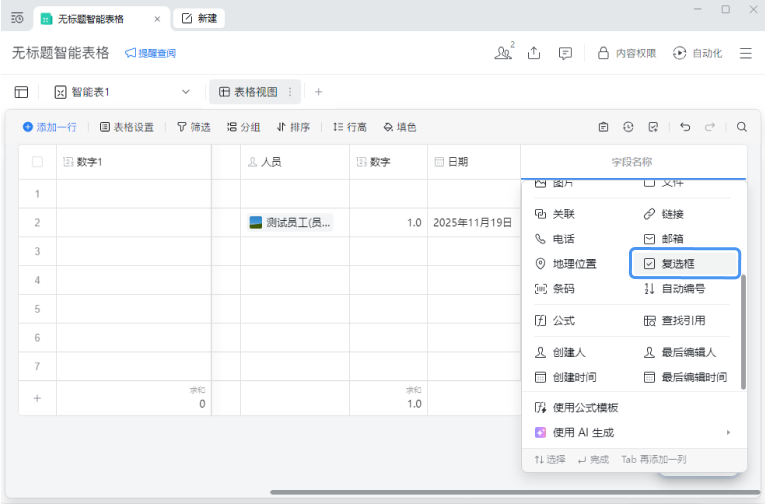Click the 无标题智能表格 document title
Image resolution: width=765 pixels, height=504 pixels.
point(60,53)
